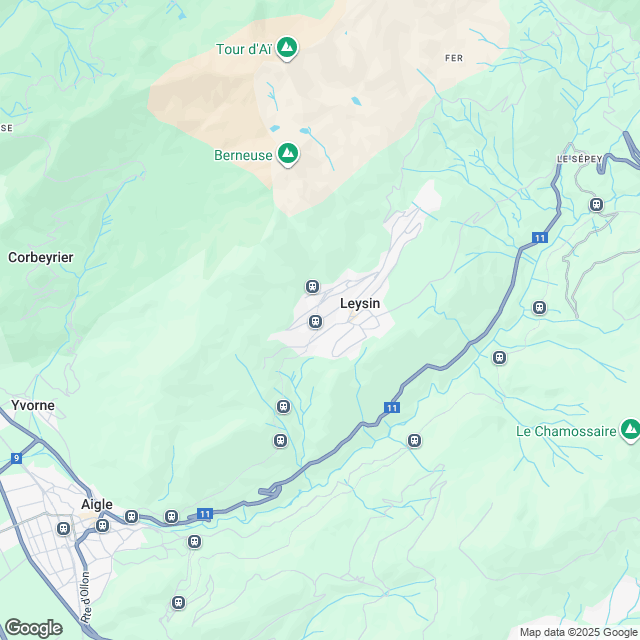Select the Berneuse mountain peak marker
Screen dimensions: 640x640
288,154
